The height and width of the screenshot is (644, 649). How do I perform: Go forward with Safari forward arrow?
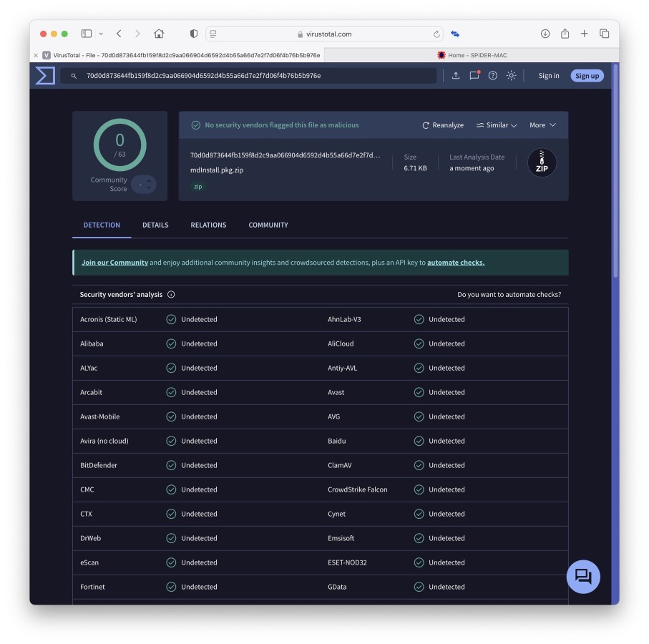[137, 34]
